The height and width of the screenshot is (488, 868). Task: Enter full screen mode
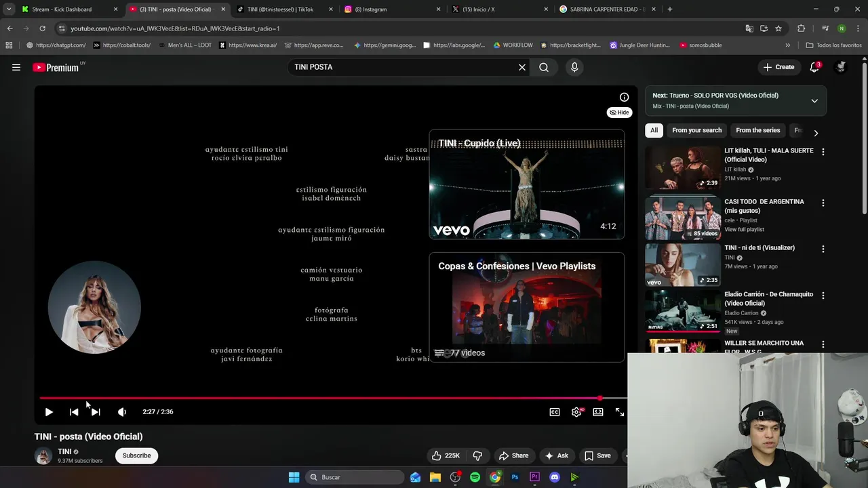click(x=620, y=411)
